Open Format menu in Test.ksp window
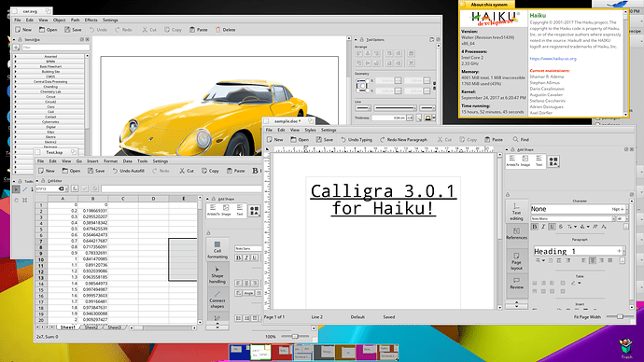Image resolution: width=644 pixels, height=362 pixels. pyautogui.click(x=110, y=160)
